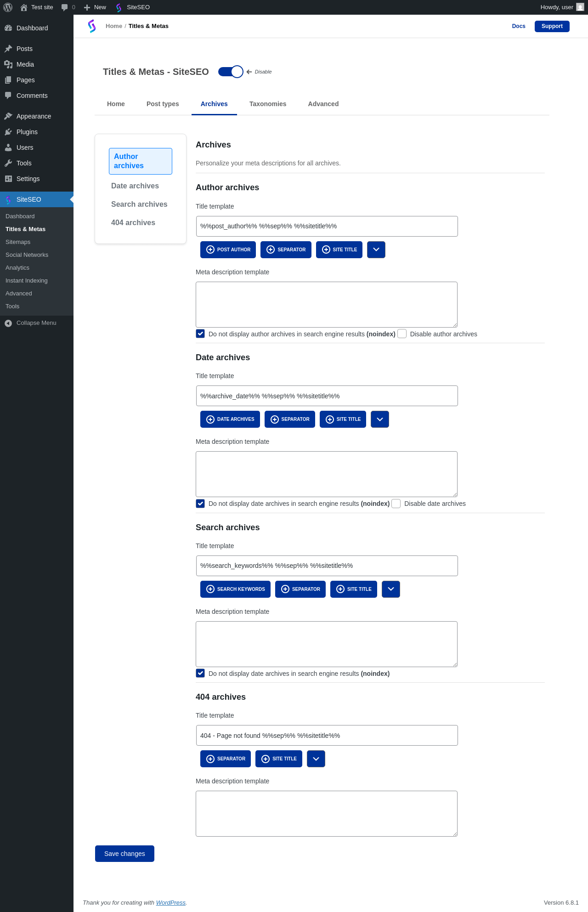Open Social Networks in SiteSEO submenu
This screenshot has height=912, width=588.
tap(27, 255)
